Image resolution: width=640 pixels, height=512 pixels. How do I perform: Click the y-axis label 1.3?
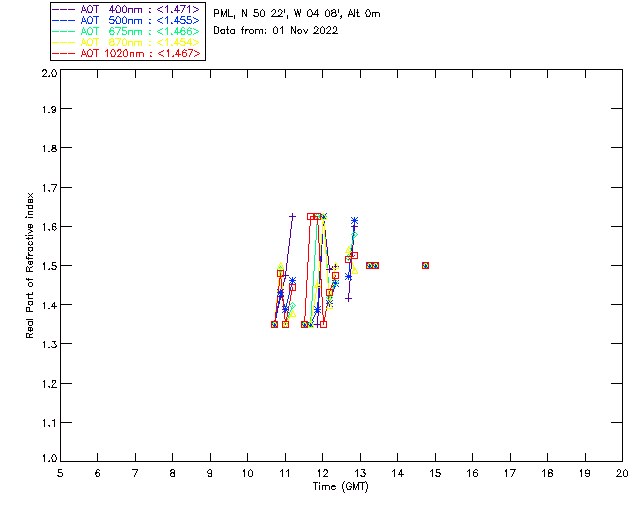(x=49, y=344)
